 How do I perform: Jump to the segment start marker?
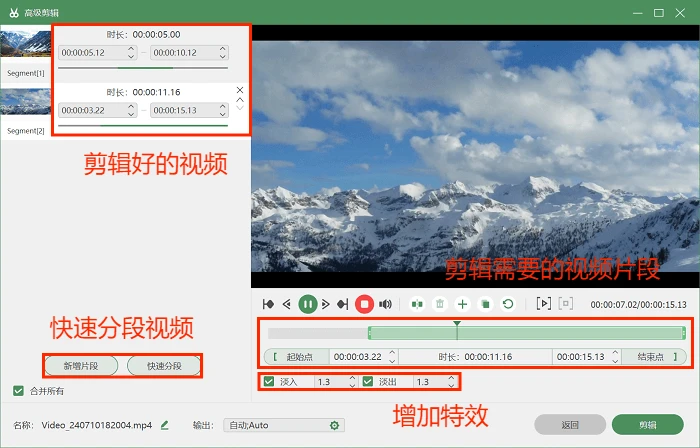click(268, 304)
